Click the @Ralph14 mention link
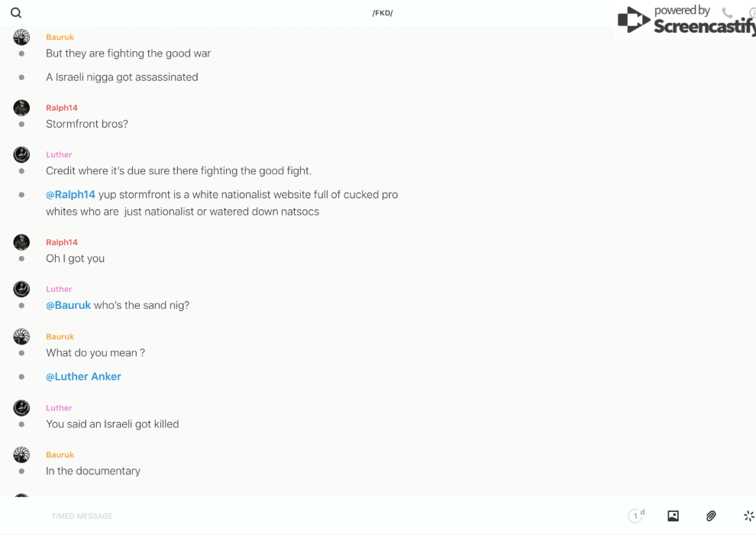The height and width of the screenshot is (535, 756). pos(70,195)
